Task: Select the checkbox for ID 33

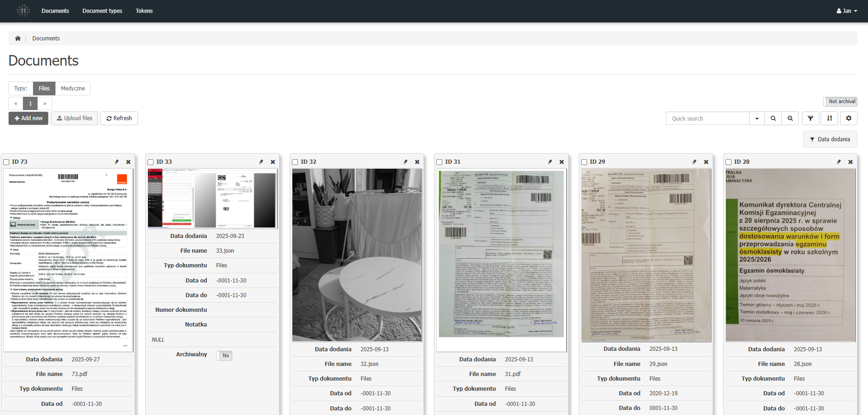Action: [x=151, y=162]
